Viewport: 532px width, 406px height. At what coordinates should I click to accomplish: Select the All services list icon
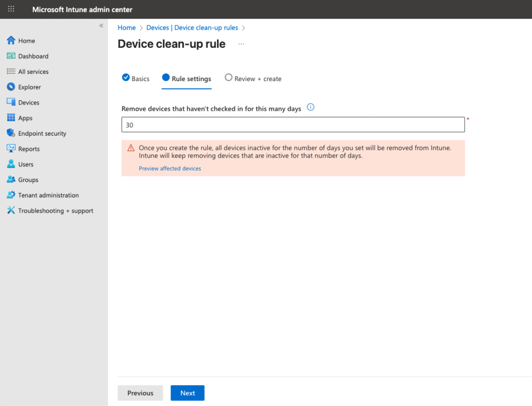[11, 72]
